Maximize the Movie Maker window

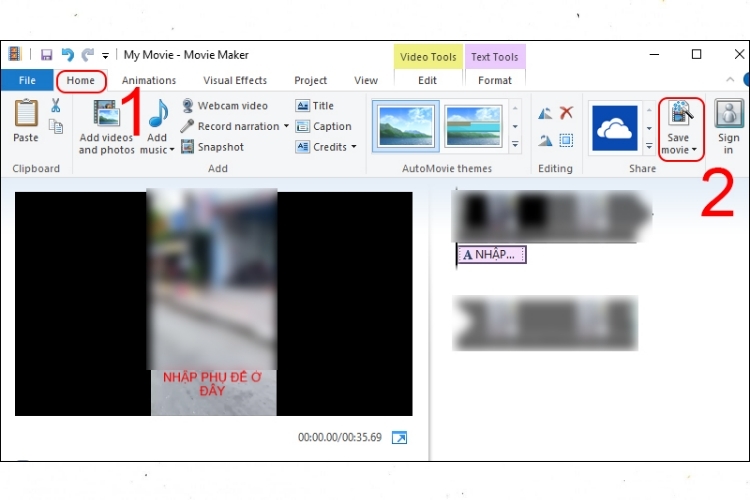point(696,55)
